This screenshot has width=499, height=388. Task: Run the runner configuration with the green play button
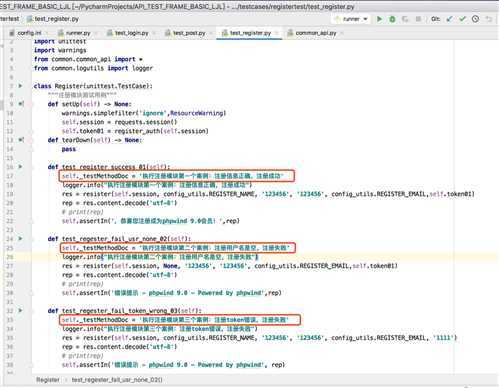tap(379, 19)
